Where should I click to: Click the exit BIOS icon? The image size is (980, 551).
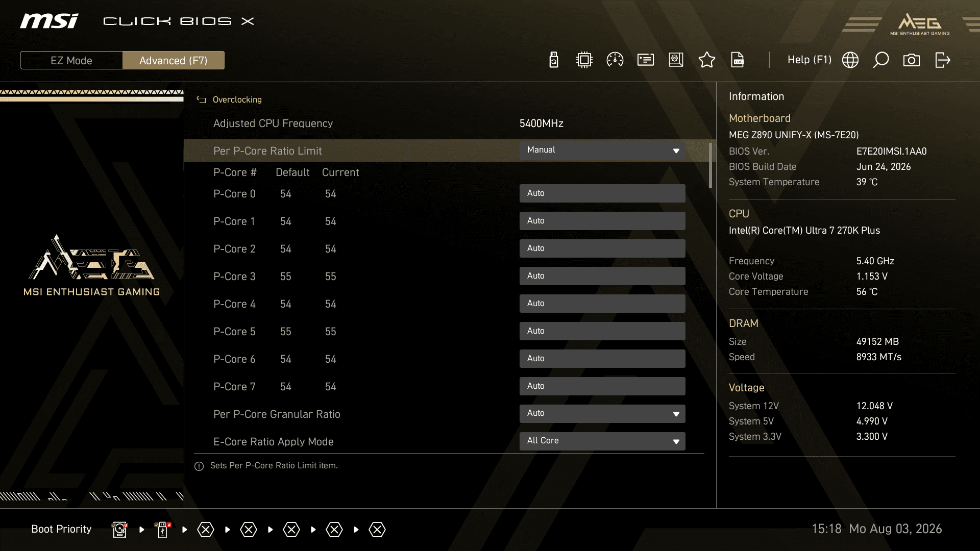(x=942, y=60)
